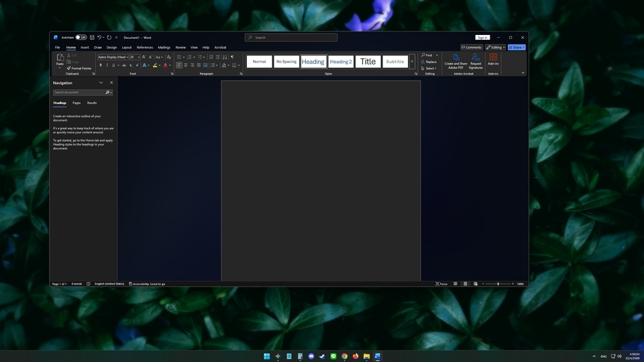The width and height of the screenshot is (644, 362).
Task: Click the Search document field in Navigation
Action: pos(78,92)
